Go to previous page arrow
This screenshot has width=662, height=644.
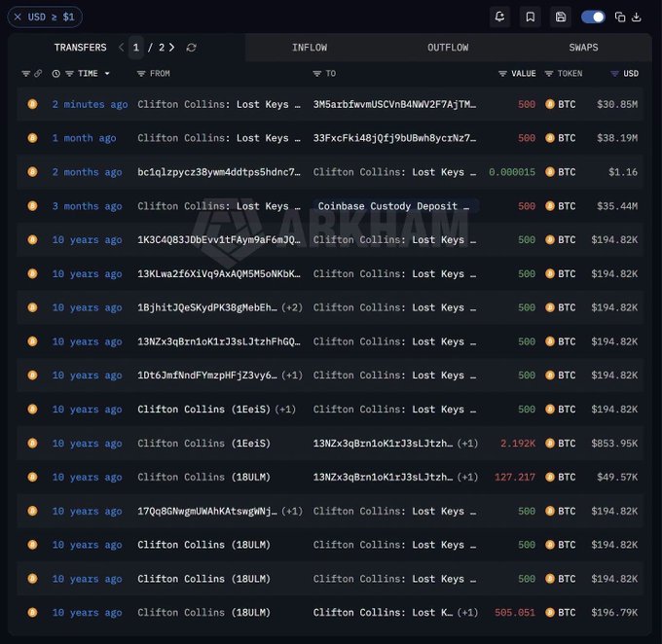coord(122,48)
